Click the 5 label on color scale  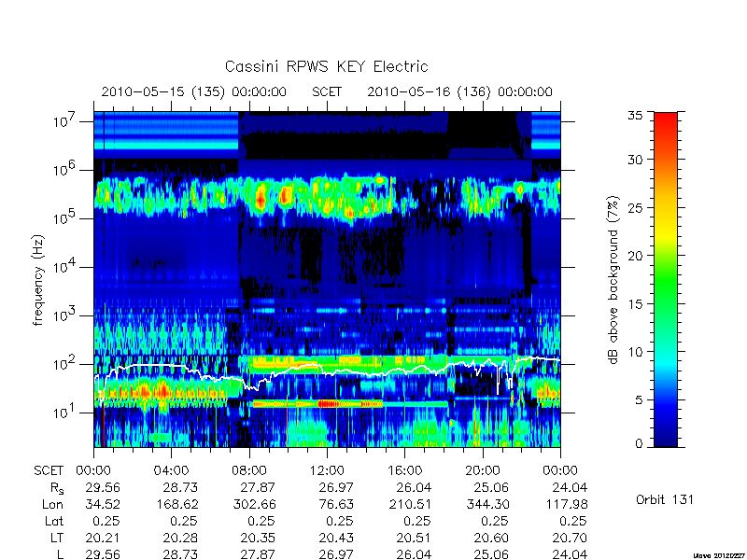(638, 399)
